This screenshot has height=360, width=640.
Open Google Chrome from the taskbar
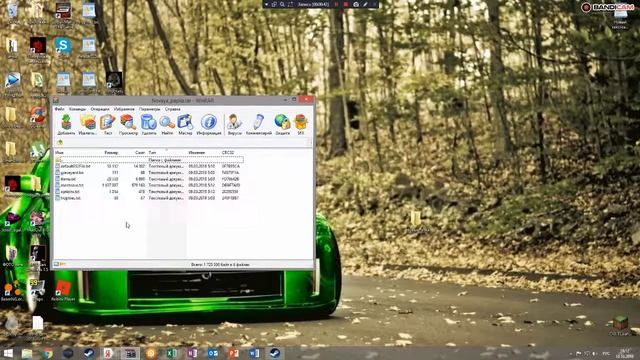[x=48, y=353]
